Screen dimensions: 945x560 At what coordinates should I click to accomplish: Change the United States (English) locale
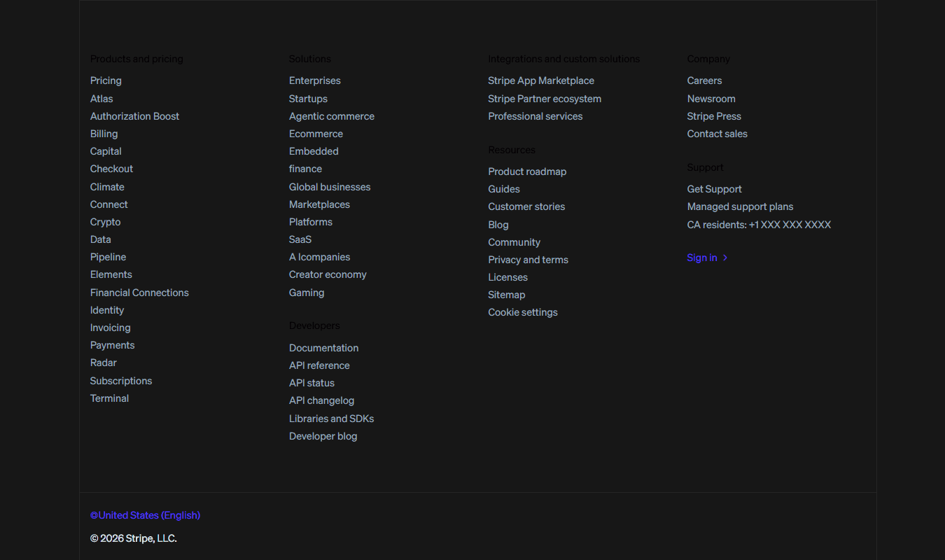point(145,515)
